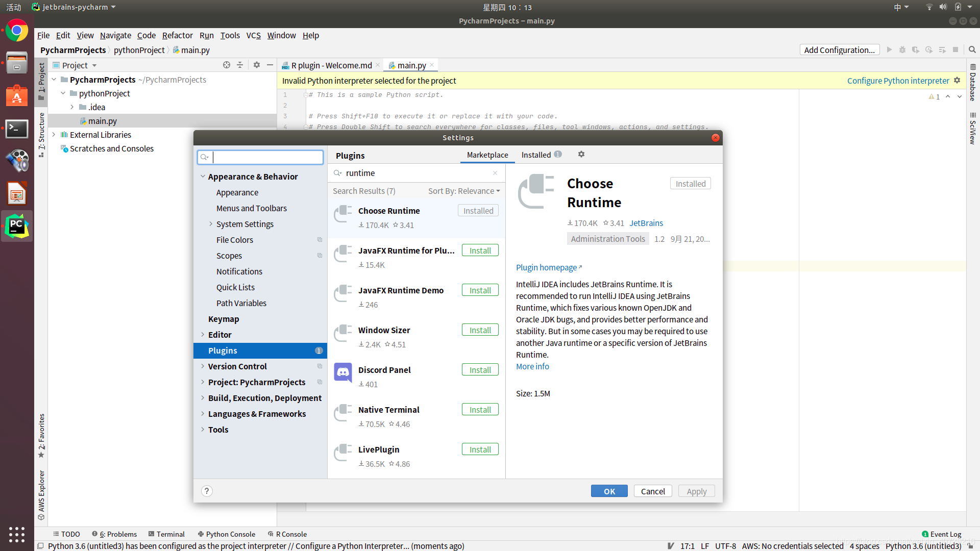980x551 pixels.
Task: Close the main.py editor tab
Action: 432,65
